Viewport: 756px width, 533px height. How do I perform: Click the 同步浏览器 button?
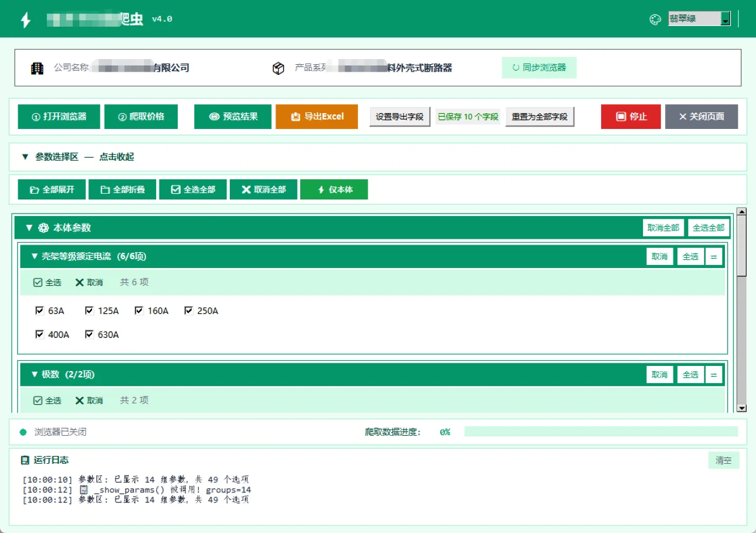click(539, 67)
